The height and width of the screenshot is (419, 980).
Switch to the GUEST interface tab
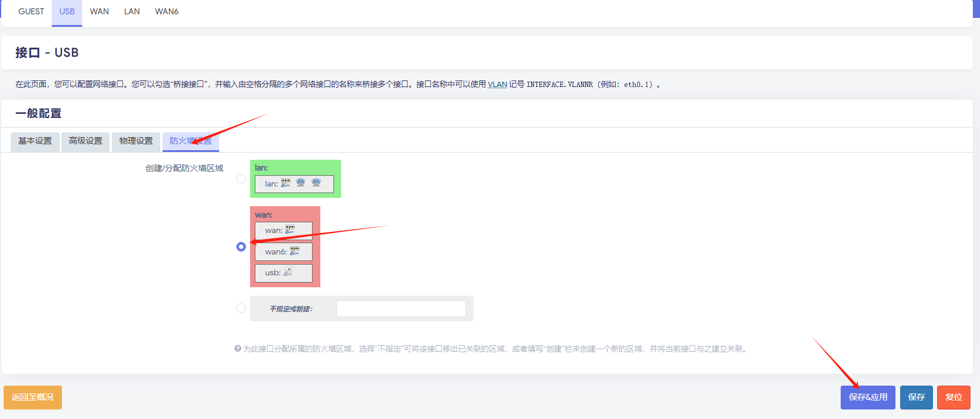coord(31,11)
